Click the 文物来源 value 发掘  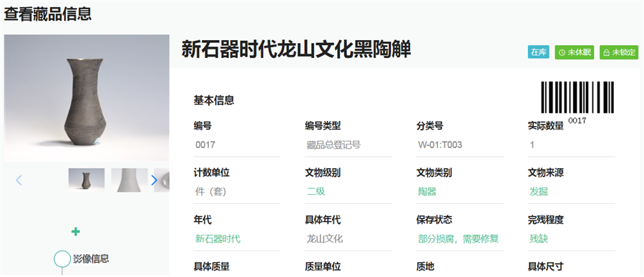tap(539, 192)
